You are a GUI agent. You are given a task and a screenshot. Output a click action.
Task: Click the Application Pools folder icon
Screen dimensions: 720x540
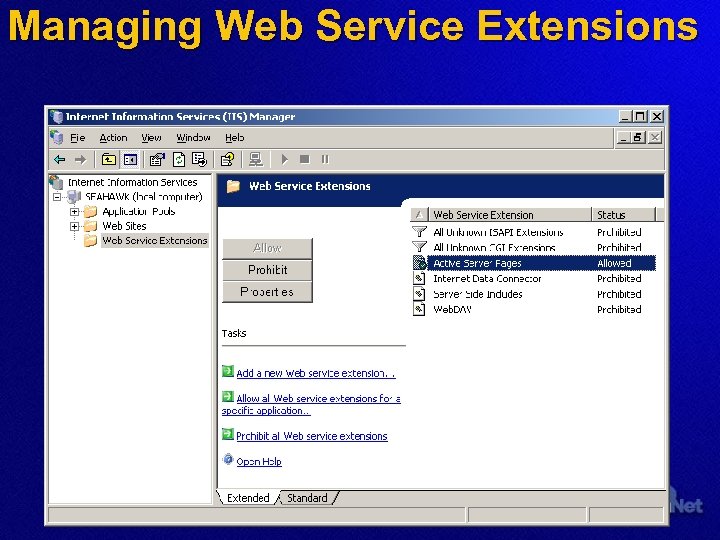click(90, 211)
